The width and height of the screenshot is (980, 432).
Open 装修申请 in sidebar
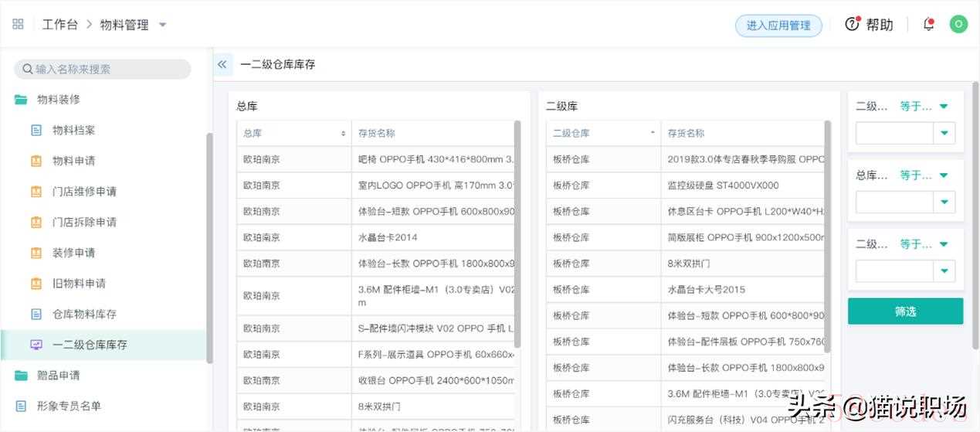(x=74, y=253)
